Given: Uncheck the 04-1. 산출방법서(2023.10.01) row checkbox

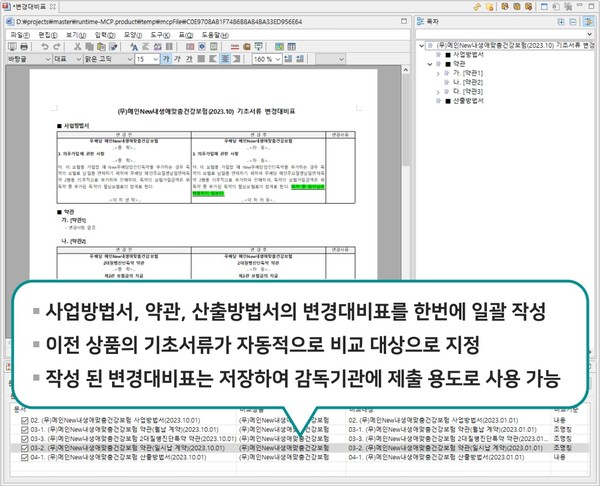Looking at the screenshot, I should click(x=25, y=457).
